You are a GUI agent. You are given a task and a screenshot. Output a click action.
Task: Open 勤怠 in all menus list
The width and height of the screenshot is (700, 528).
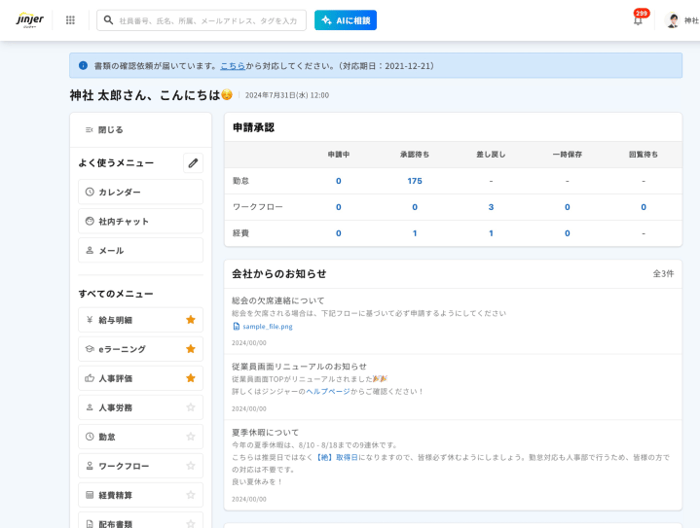point(141,437)
